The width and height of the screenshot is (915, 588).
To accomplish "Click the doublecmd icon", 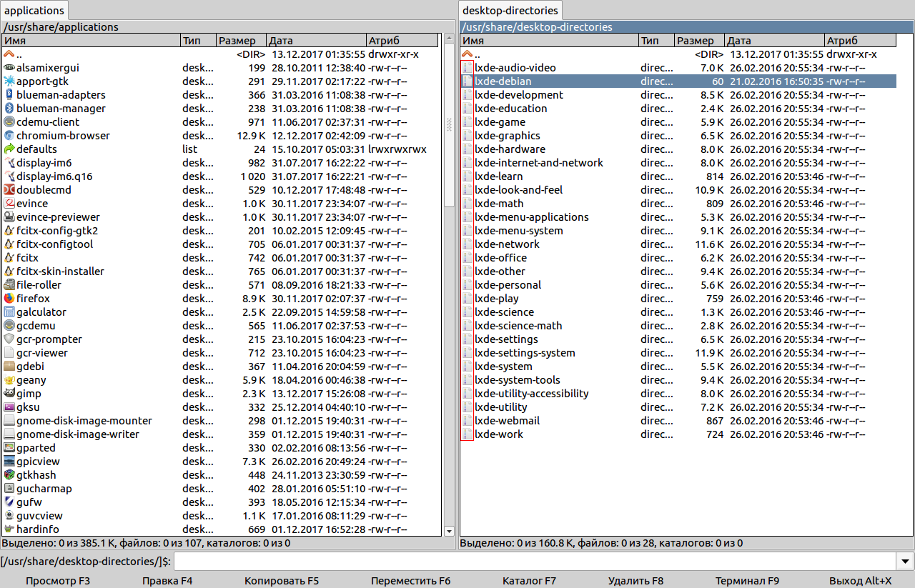I will [x=9, y=190].
